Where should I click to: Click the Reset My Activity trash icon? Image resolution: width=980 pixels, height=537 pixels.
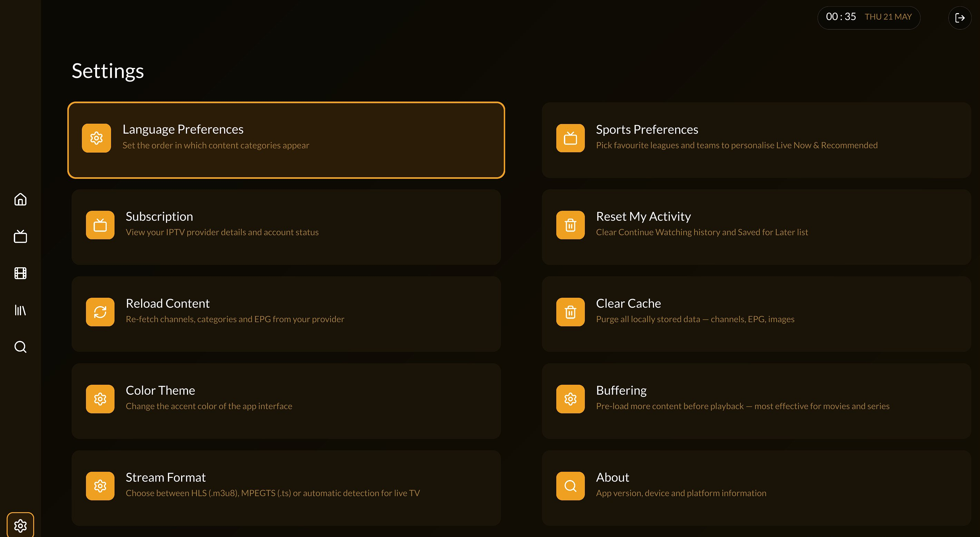[570, 225]
